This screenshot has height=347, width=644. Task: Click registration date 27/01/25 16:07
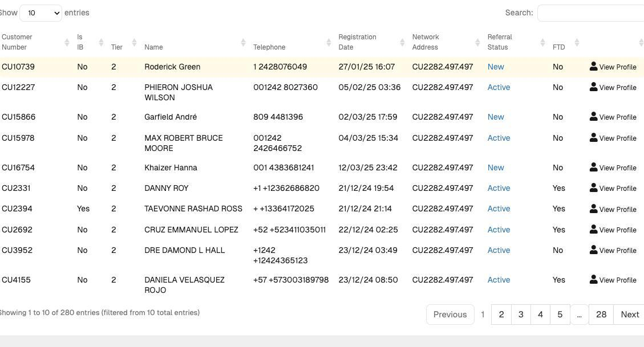pyautogui.click(x=367, y=67)
